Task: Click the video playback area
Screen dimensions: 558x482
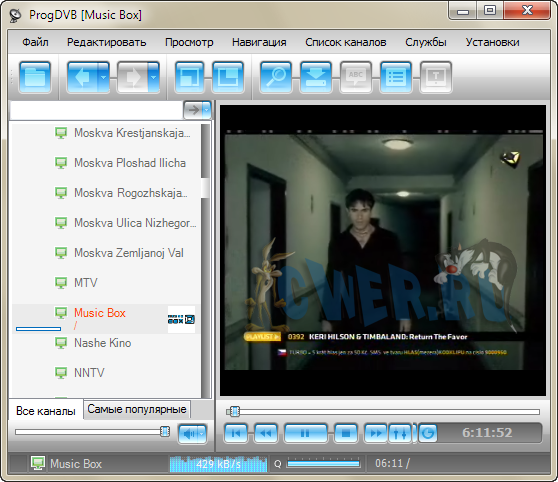Action: [x=383, y=250]
